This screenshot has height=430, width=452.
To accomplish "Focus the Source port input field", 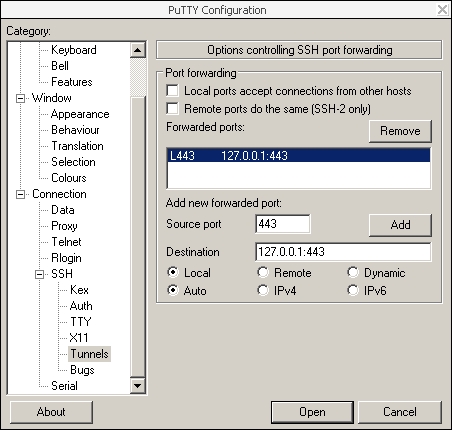I will click(x=283, y=224).
